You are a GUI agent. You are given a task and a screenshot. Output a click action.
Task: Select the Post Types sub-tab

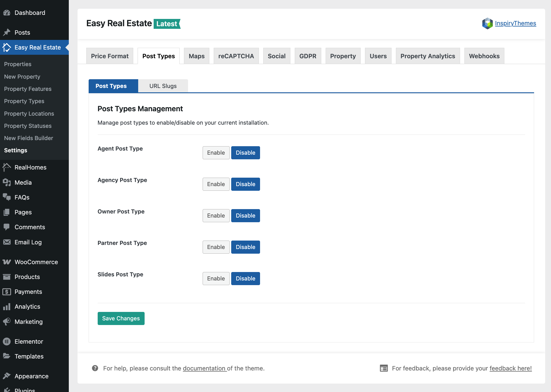point(113,86)
